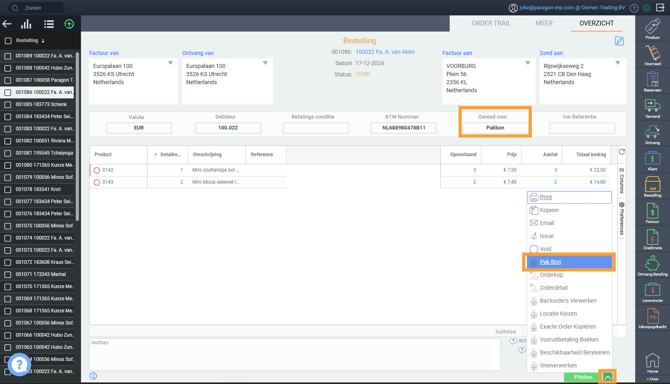
Task: Open the Columns side panel
Action: [x=622, y=180]
